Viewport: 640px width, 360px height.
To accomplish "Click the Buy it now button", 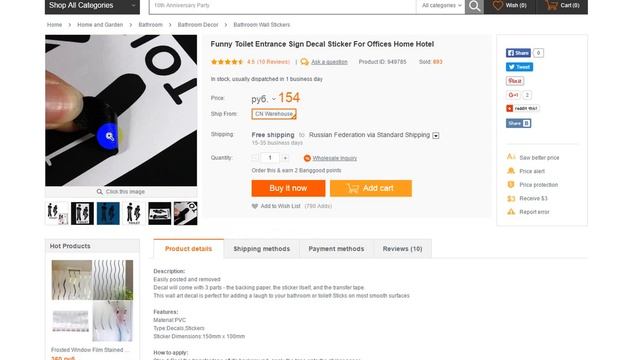I will 288,188.
